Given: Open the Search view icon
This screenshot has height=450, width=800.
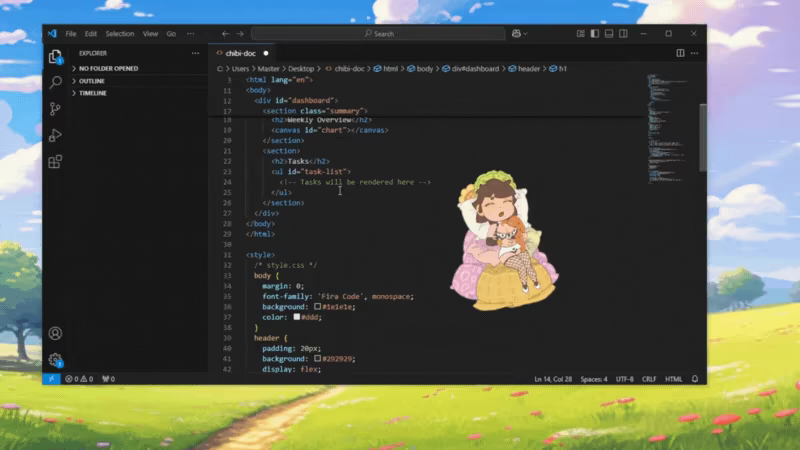Looking at the screenshot, I should click(x=55, y=82).
